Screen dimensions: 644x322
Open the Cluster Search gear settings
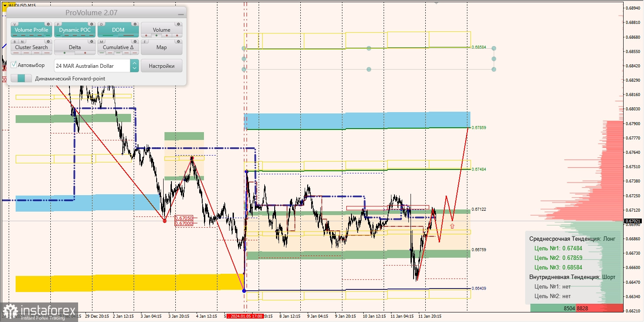(48, 42)
